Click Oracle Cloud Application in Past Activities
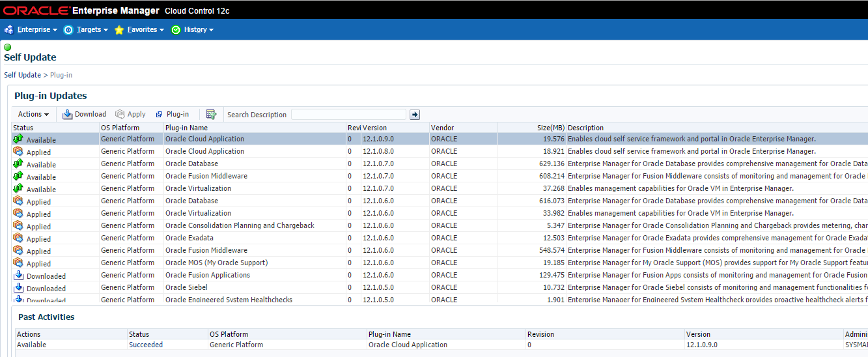 point(408,345)
